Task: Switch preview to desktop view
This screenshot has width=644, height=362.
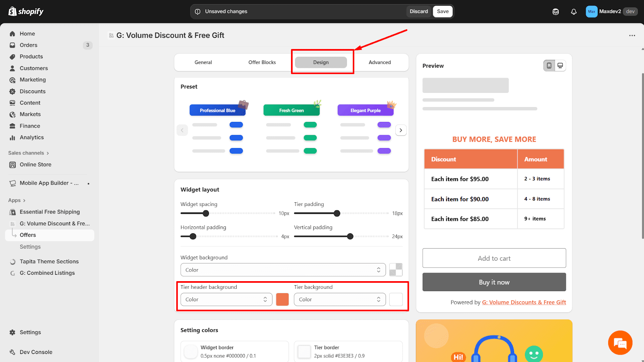Action: [561, 65]
